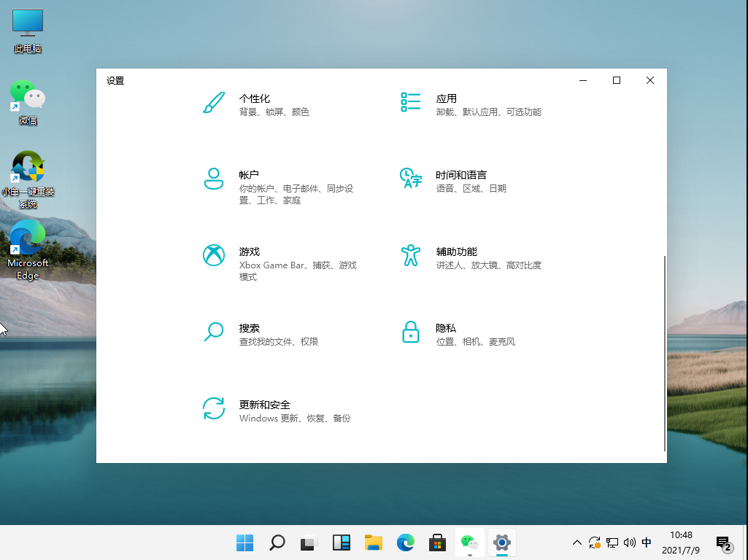This screenshot has width=748, height=560.
Task: Click the taskbar Search icon
Action: click(277, 542)
